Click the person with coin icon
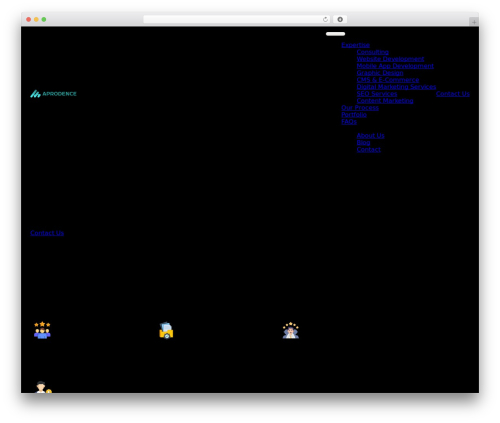Screen dimensions: 500x423 pos(43,387)
